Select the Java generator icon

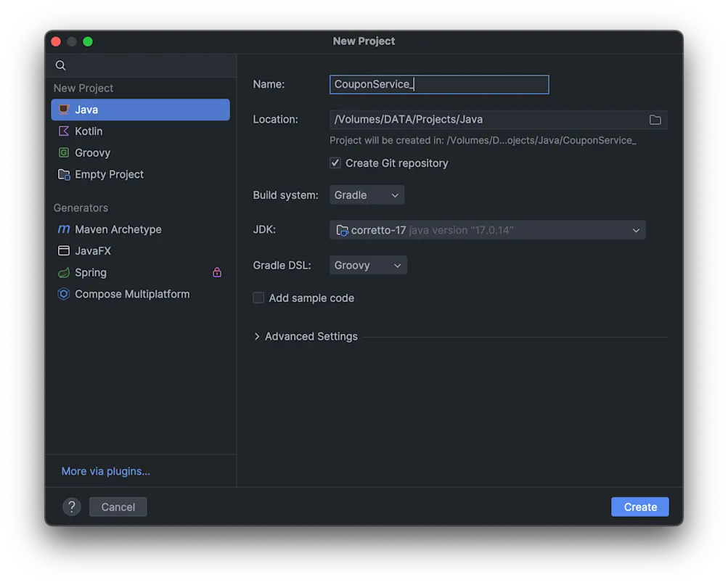pos(64,110)
